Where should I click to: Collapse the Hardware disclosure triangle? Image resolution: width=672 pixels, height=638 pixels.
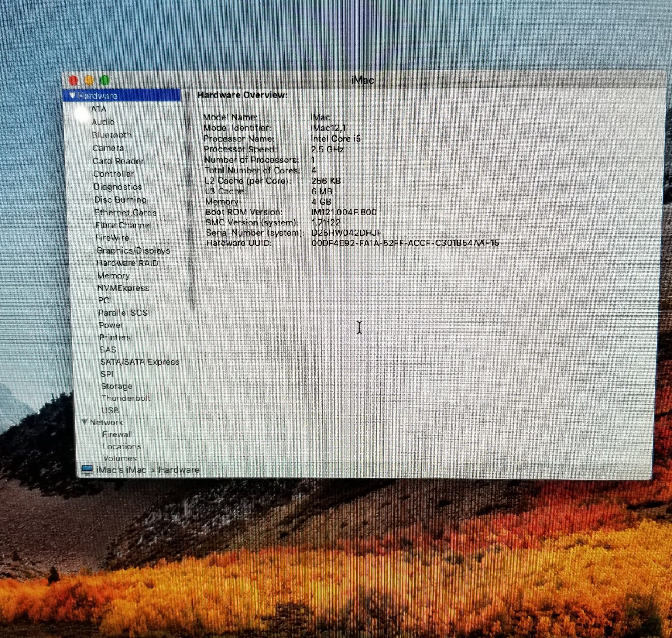pyautogui.click(x=72, y=96)
